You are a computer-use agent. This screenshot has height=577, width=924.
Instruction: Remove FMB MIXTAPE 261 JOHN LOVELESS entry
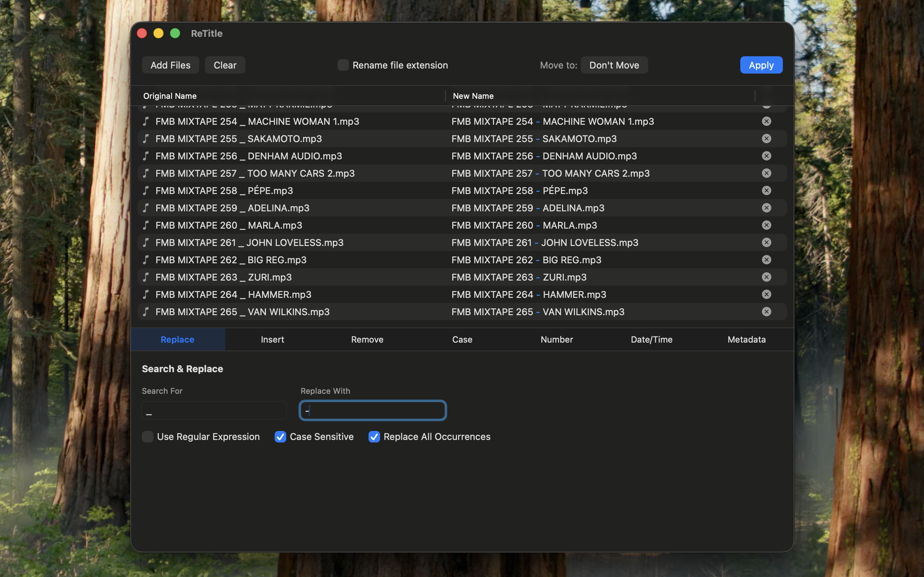pyautogui.click(x=767, y=242)
